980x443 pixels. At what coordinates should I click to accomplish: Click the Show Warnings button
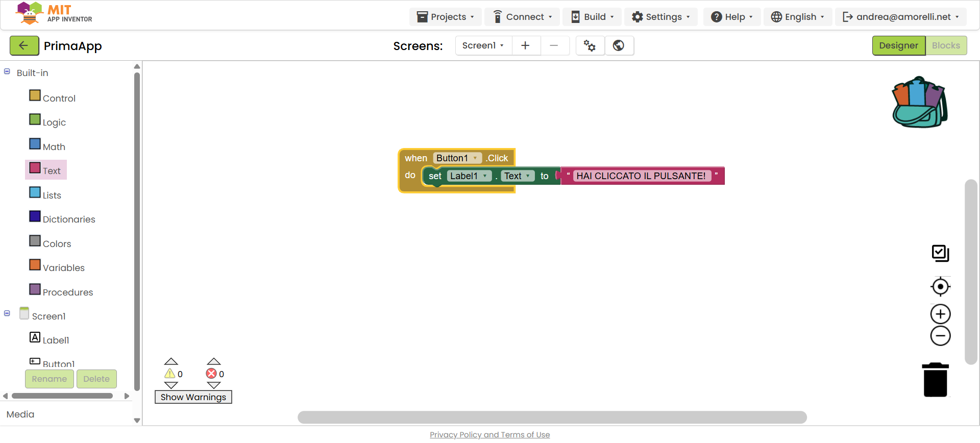click(x=193, y=397)
